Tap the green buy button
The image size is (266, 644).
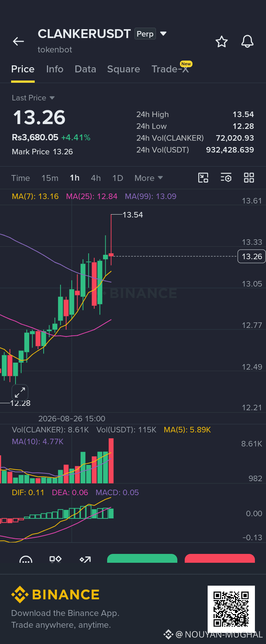click(142, 558)
